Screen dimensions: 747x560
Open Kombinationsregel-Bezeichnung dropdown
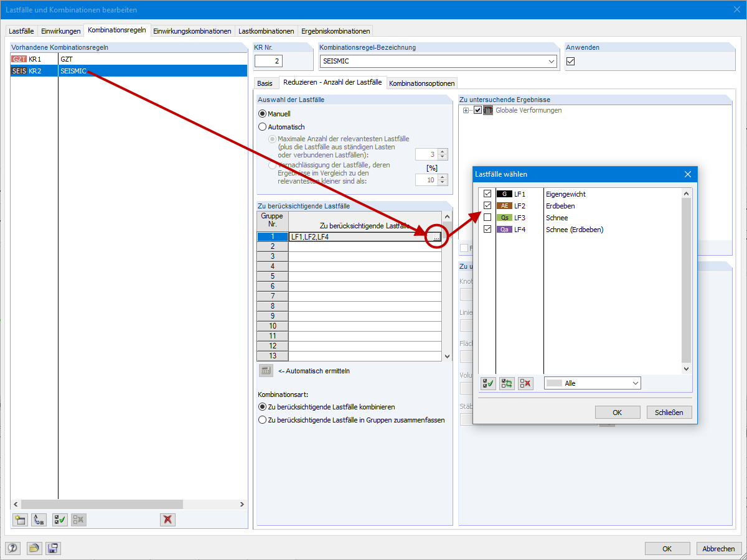[x=552, y=61]
